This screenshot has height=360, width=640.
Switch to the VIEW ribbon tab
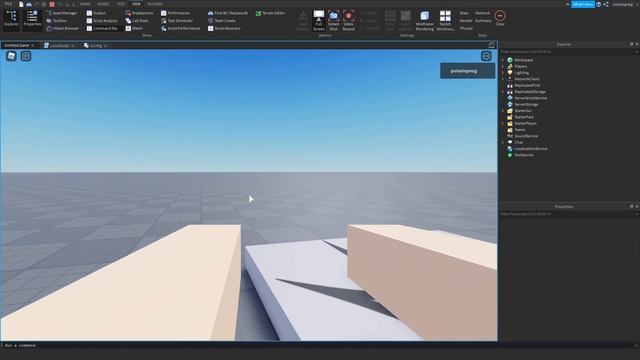click(136, 4)
